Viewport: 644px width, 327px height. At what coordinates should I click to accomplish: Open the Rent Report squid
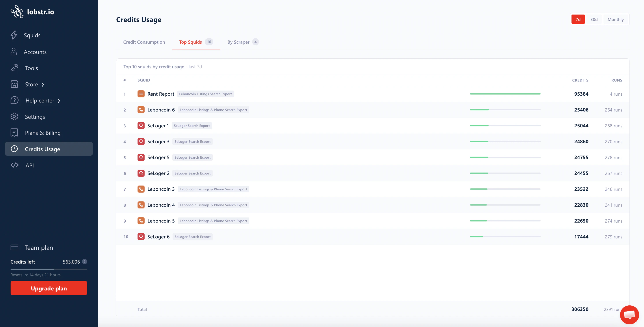coord(161,94)
